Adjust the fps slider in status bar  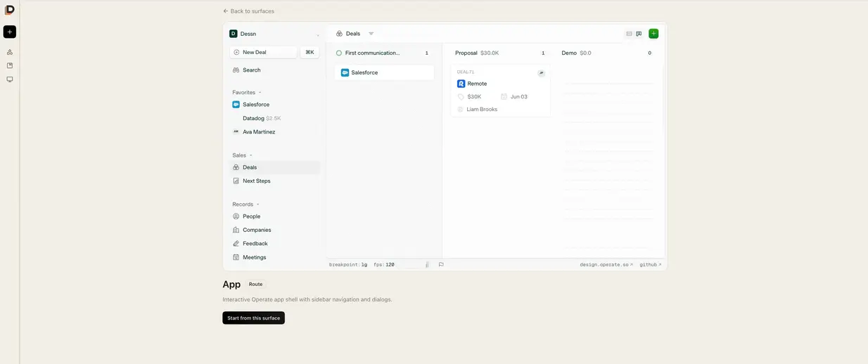coord(413,265)
